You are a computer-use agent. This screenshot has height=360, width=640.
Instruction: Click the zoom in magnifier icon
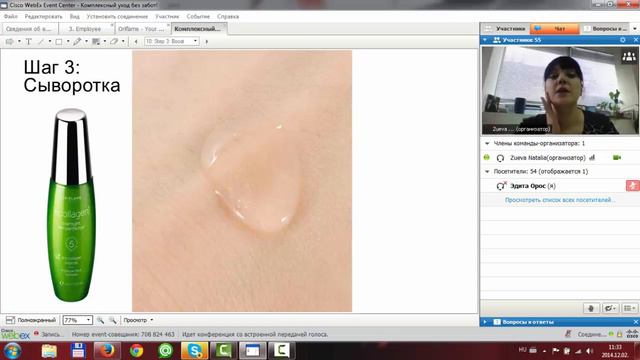click(100, 320)
